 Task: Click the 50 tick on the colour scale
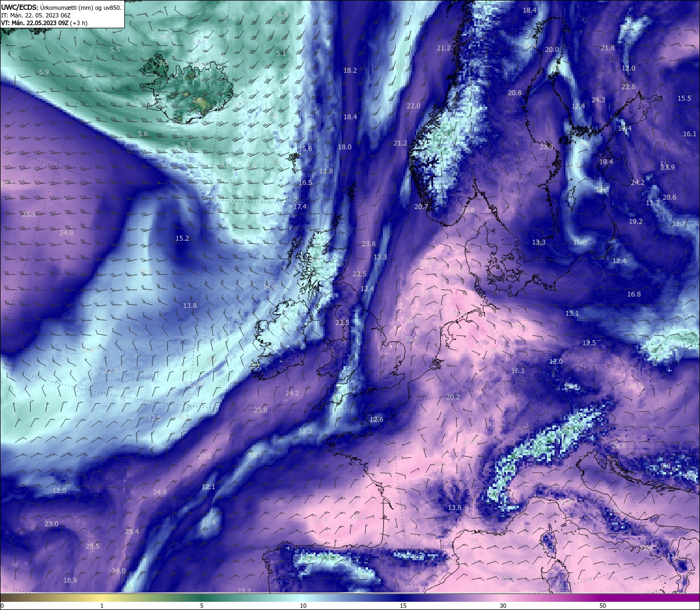(603, 606)
